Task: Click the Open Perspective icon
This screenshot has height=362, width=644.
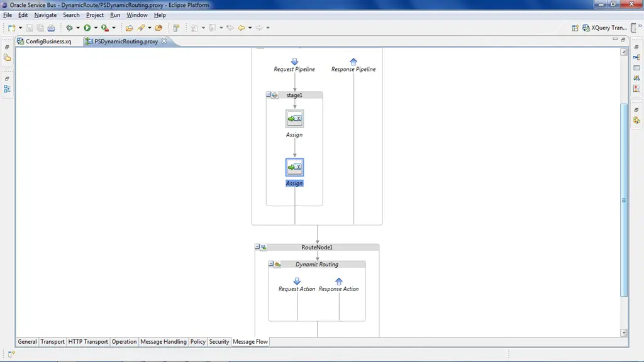Action: 575,28
